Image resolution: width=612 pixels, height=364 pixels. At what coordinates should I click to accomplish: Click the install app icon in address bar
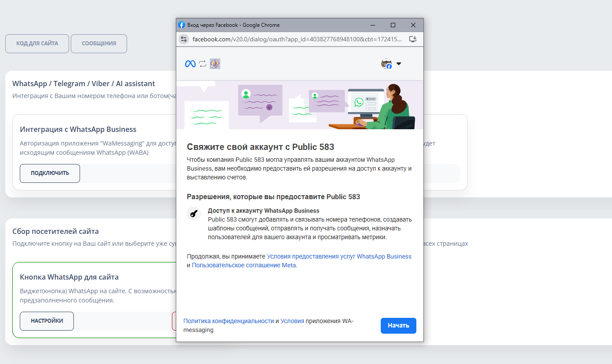coord(412,39)
